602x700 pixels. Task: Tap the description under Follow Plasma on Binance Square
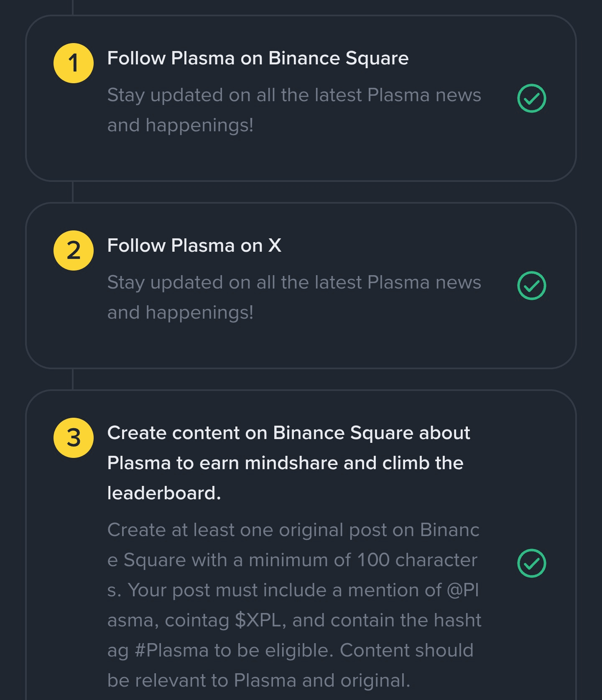294,110
